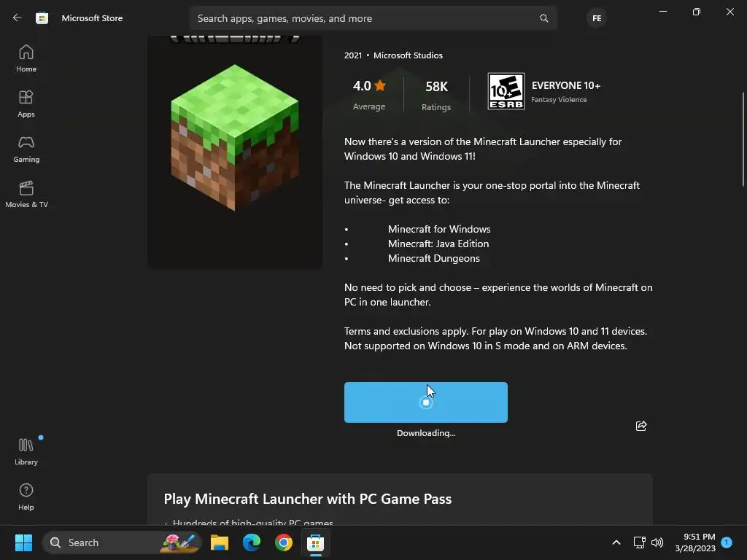This screenshot has height=560, width=747.
Task: Open the Windows Start menu
Action: pos(23,542)
